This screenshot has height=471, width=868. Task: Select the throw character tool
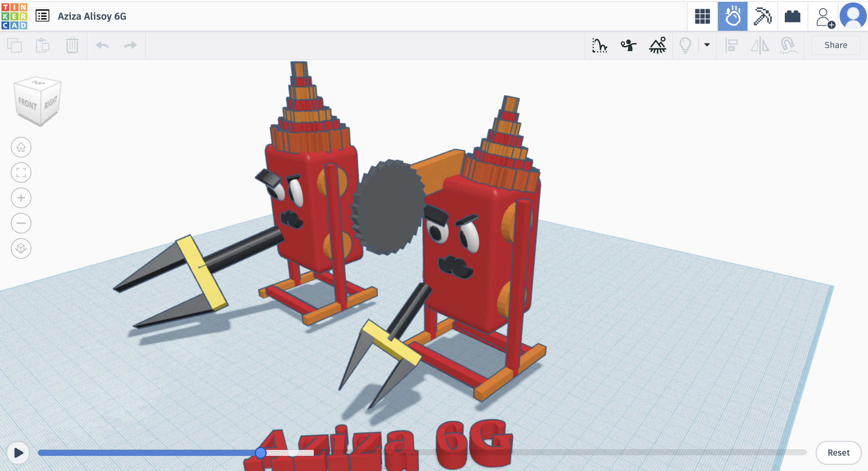[x=628, y=45]
